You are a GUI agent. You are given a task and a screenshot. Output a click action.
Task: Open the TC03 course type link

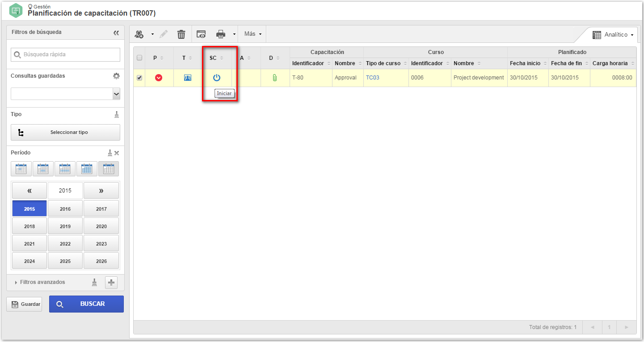tap(372, 78)
